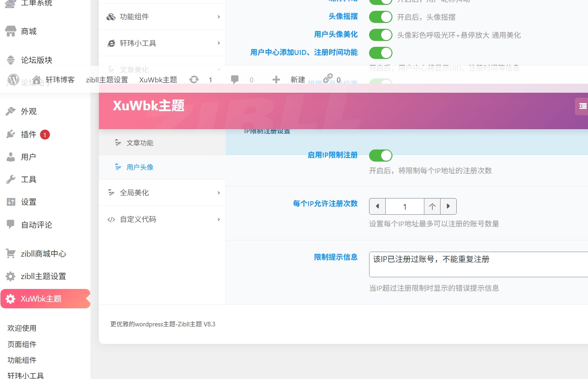Click the XuWbk主题 gear icon in sidebar
The height and width of the screenshot is (379, 588).
[10, 298]
